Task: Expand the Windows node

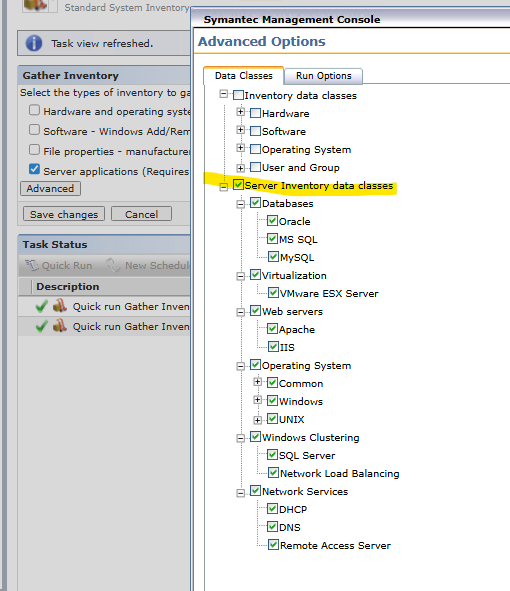Action: pos(258,400)
